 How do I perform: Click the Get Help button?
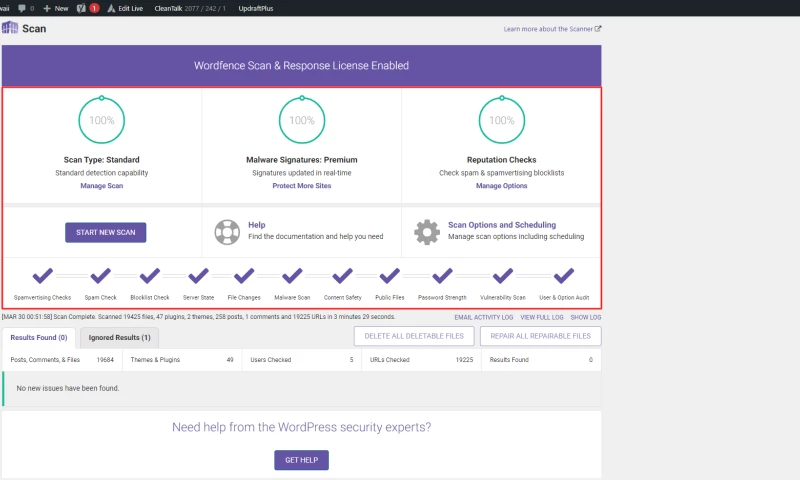[302, 460]
